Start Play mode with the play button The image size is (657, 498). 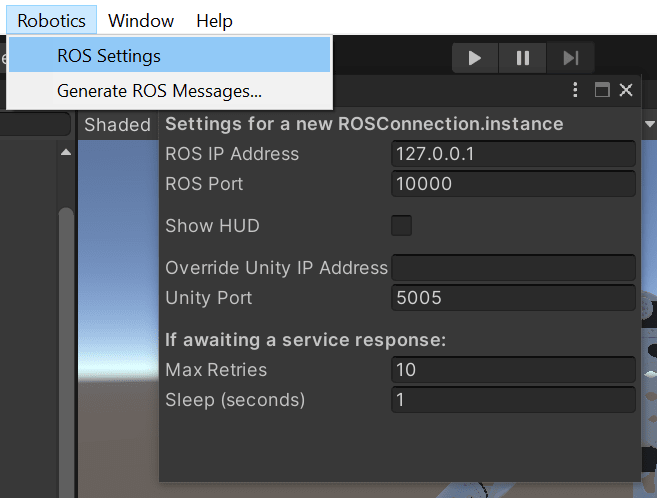pyautogui.click(x=475, y=58)
